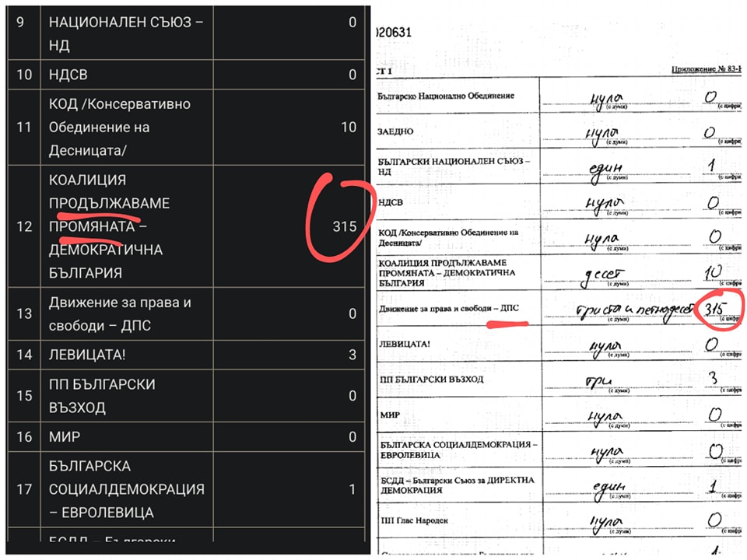This screenshot has height=560, width=747.
Task: Select the КОД /Консервативно Обединение row
Action: pyautogui.click(x=186, y=127)
